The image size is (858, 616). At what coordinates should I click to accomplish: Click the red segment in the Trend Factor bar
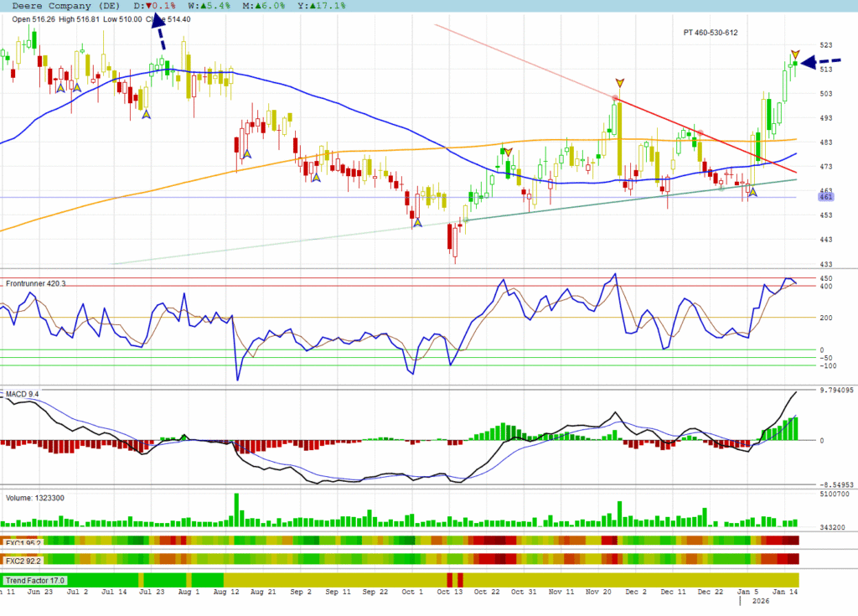coord(454,580)
